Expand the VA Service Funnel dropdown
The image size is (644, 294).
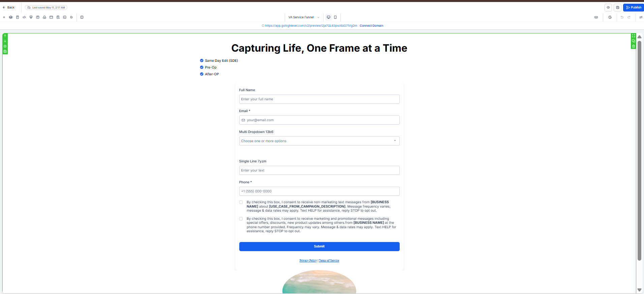[304, 17]
